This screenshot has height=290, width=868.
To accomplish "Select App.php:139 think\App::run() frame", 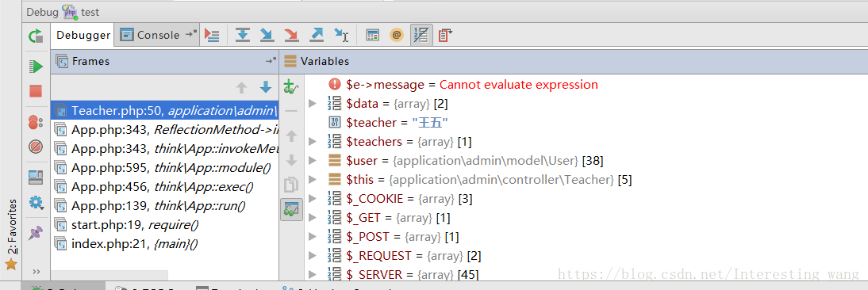I will pos(164,205).
